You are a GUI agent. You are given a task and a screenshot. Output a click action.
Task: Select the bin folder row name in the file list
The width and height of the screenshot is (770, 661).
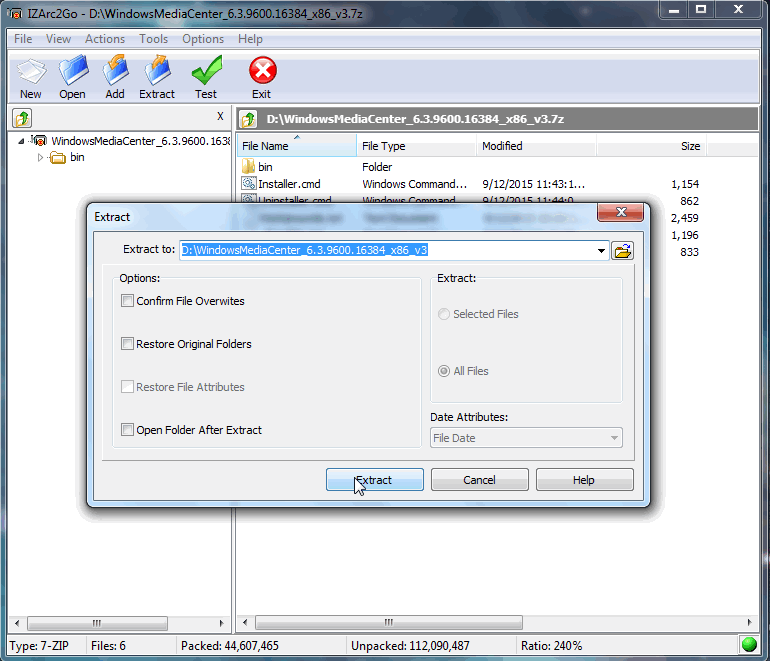coord(265,166)
